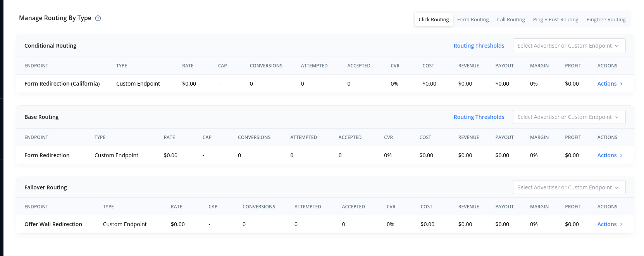This screenshot has height=256, width=644.
Task: Open the Pingtree Routing tab
Action: (606, 19)
